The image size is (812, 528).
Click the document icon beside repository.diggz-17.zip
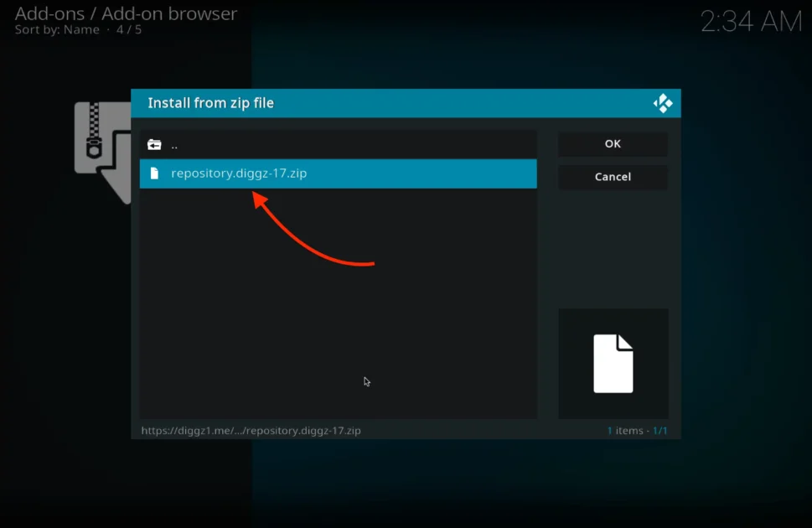(x=155, y=173)
